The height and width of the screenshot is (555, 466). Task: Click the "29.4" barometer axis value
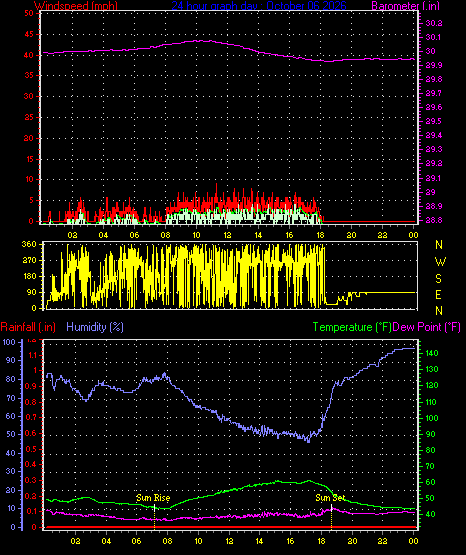pyautogui.click(x=434, y=136)
